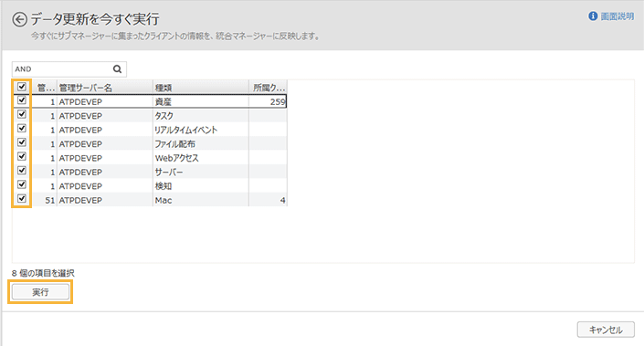Toggle the select-all header checkbox

point(22,87)
